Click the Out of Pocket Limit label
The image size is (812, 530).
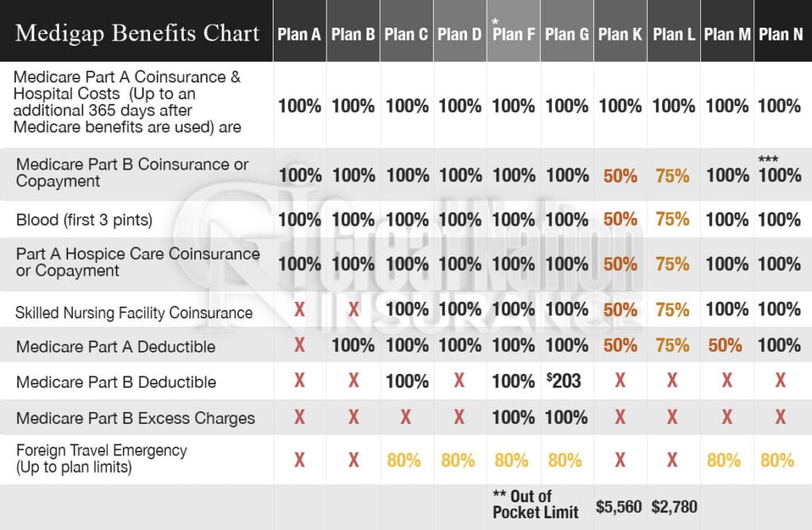pyautogui.click(x=535, y=504)
